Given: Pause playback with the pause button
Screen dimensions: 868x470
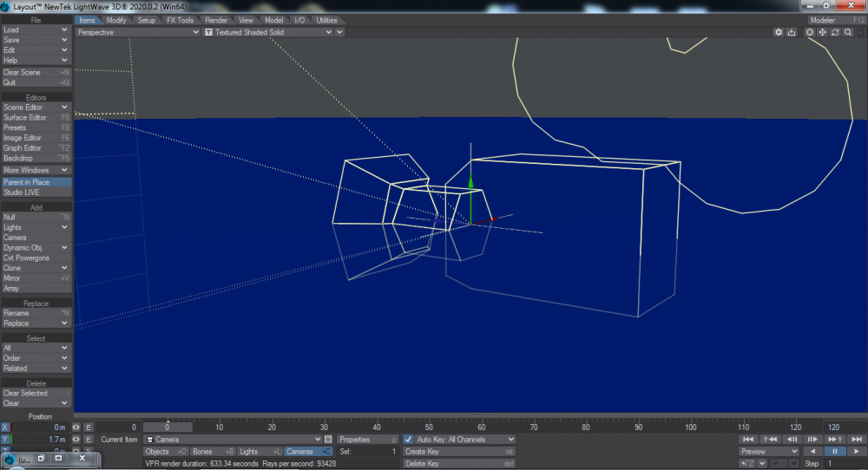Looking at the screenshot, I should [x=835, y=452].
